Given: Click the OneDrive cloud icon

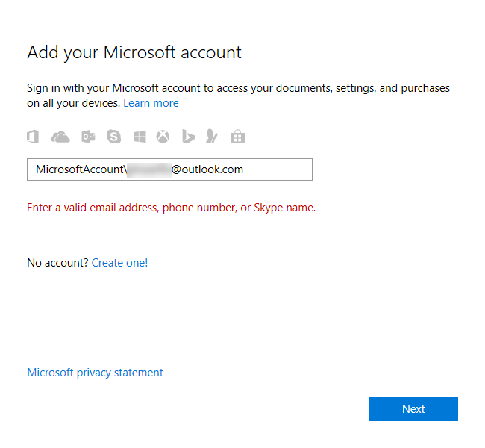Looking at the screenshot, I should (60, 137).
